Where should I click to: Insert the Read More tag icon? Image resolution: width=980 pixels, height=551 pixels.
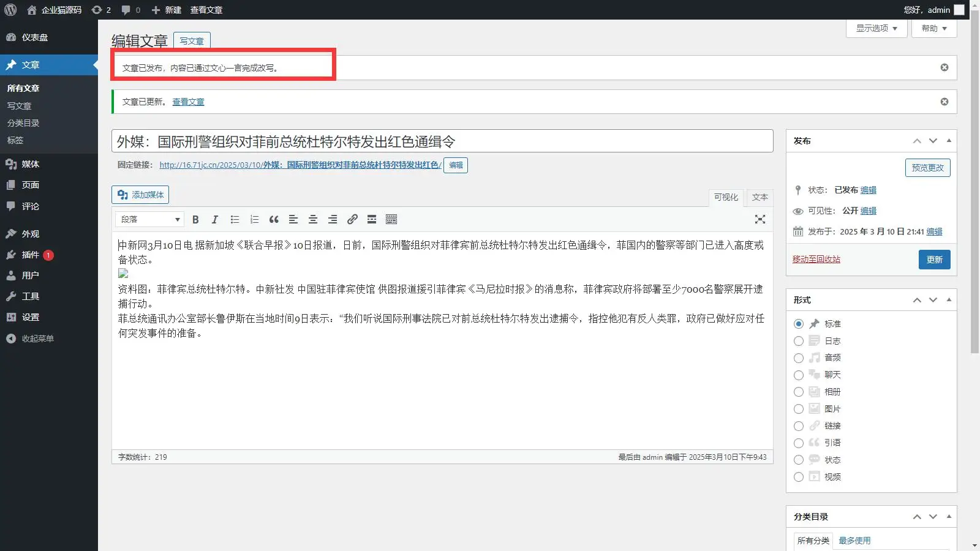coord(372,219)
